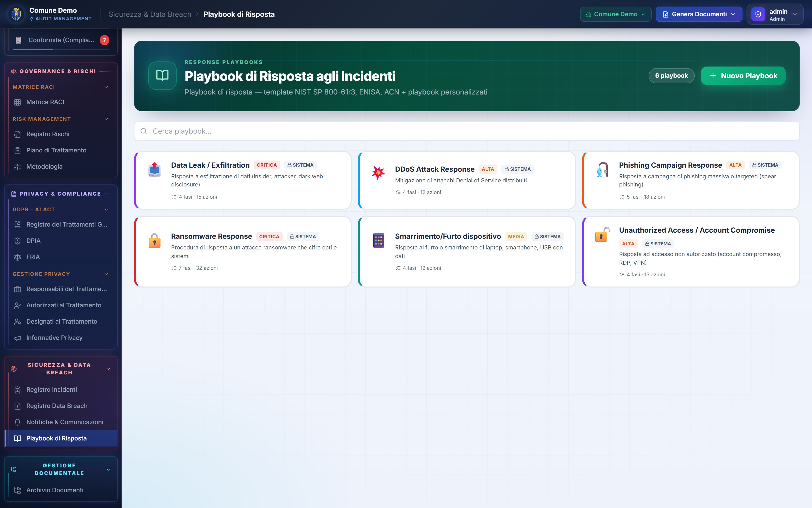
Task: Open the Ransomware Response playbook title
Action: coord(211,236)
